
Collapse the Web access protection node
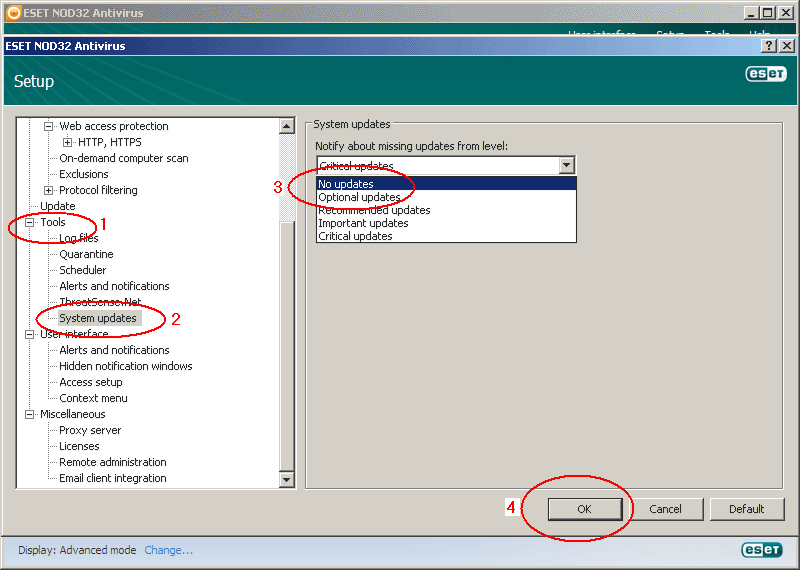(48, 126)
